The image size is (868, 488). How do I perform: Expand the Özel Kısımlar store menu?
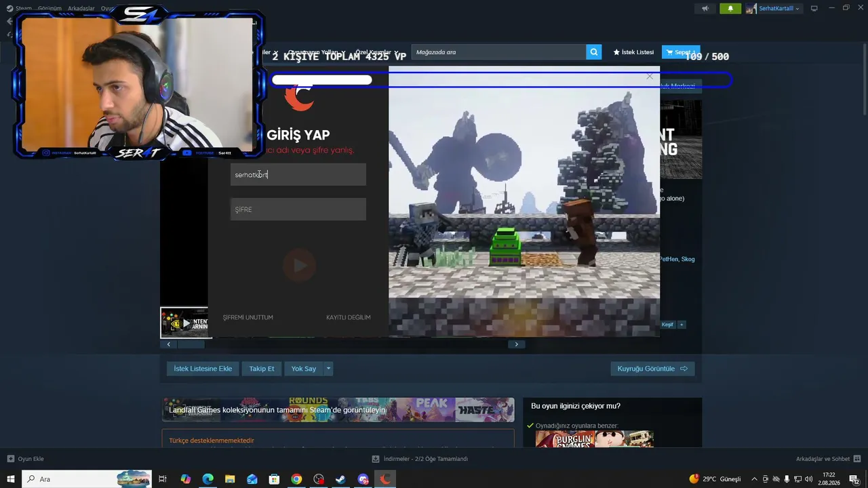tap(376, 52)
